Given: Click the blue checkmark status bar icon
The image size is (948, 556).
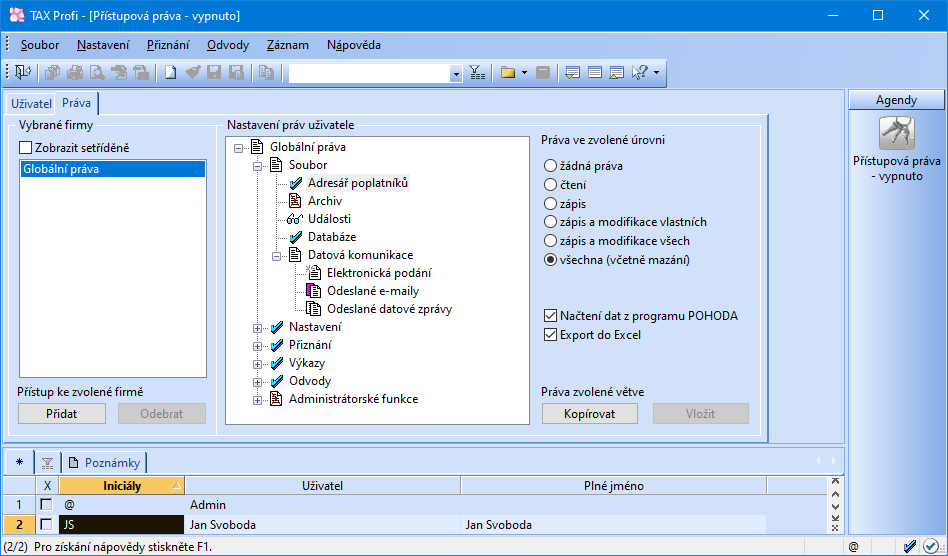Looking at the screenshot, I should point(910,547).
